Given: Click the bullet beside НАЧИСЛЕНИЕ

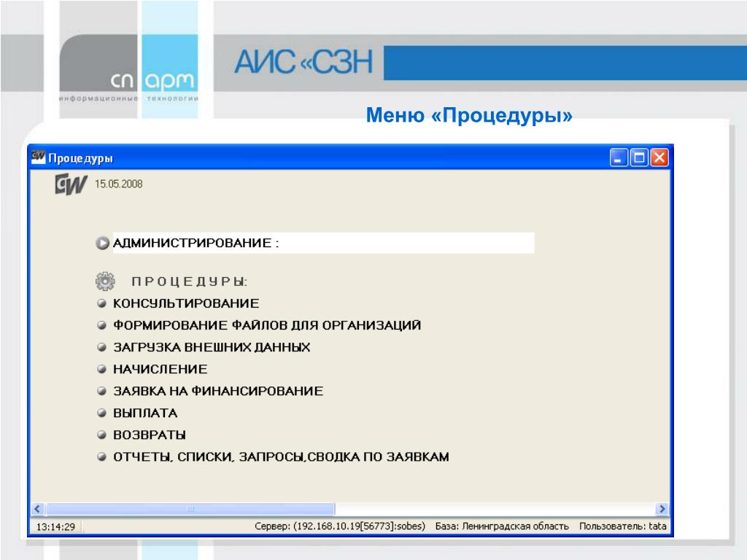Looking at the screenshot, I should pyautogui.click(x=101, y=369).
